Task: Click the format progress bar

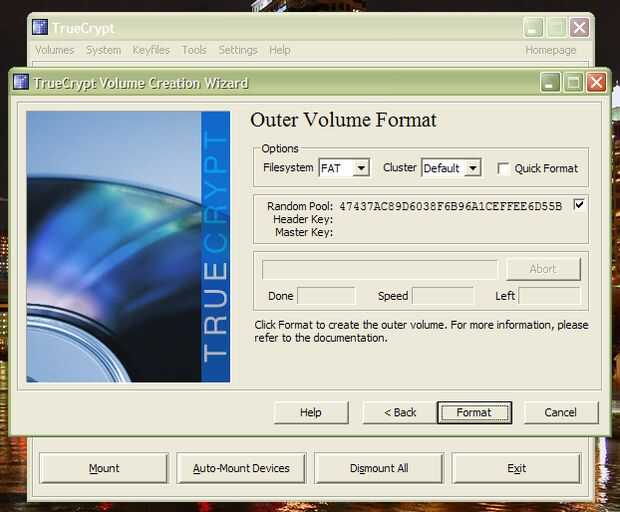Action: [x=380, y=269]
